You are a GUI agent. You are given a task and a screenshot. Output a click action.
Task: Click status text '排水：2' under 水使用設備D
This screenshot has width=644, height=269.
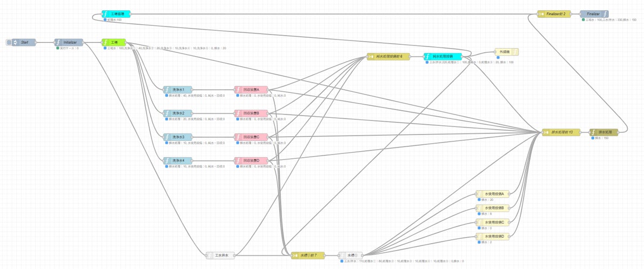tap(487, 242)
